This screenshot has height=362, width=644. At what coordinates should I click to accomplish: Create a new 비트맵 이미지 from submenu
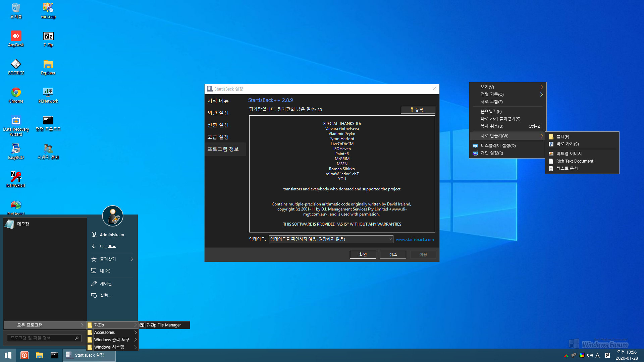tap(582, 154)
